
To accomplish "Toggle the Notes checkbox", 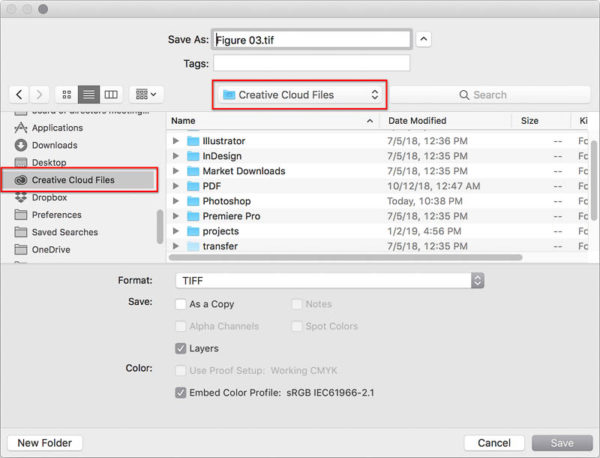I will 297,304.
